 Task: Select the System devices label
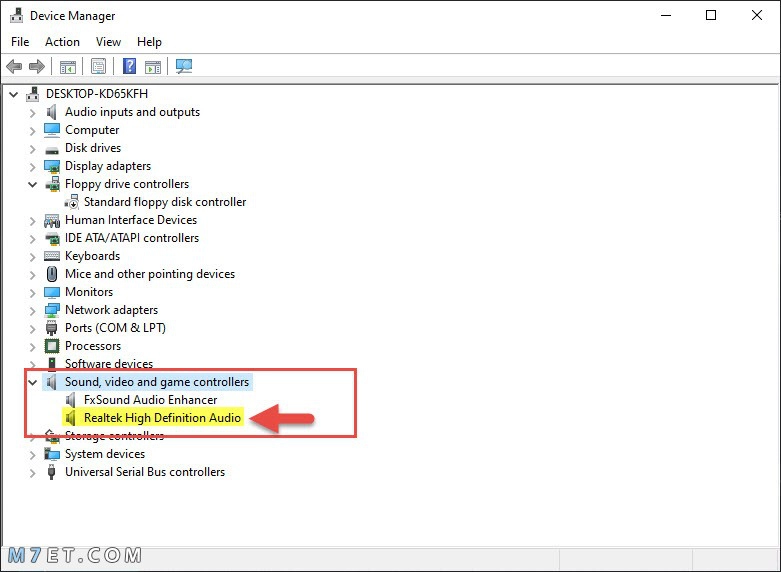pos(105,454)
